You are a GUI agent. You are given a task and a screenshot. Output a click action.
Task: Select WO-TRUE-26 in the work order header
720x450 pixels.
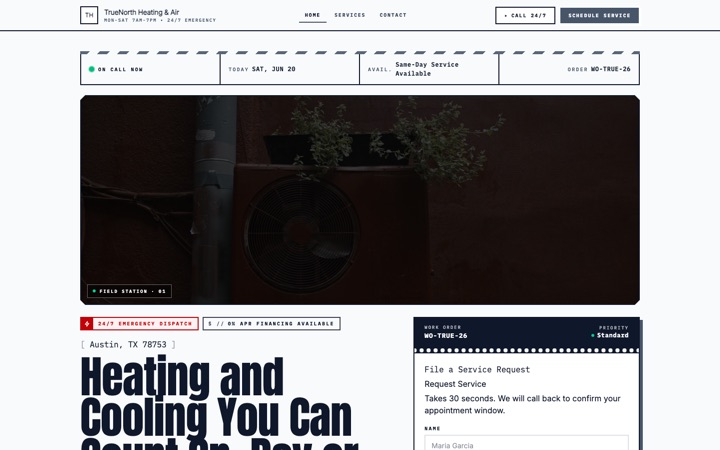coord(445,336)
